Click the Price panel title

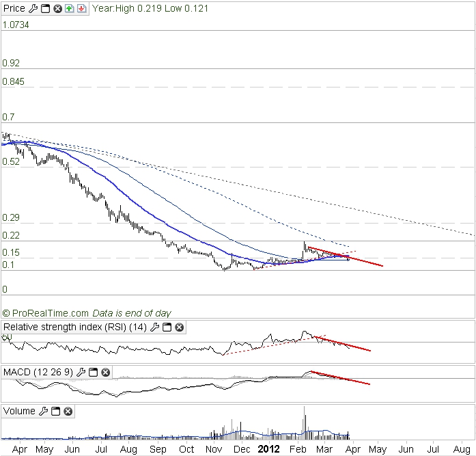pyautogui.click(x=14, y=8)
